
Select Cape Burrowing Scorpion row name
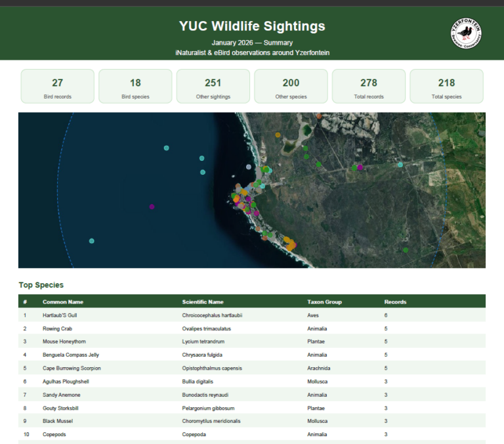72,368
